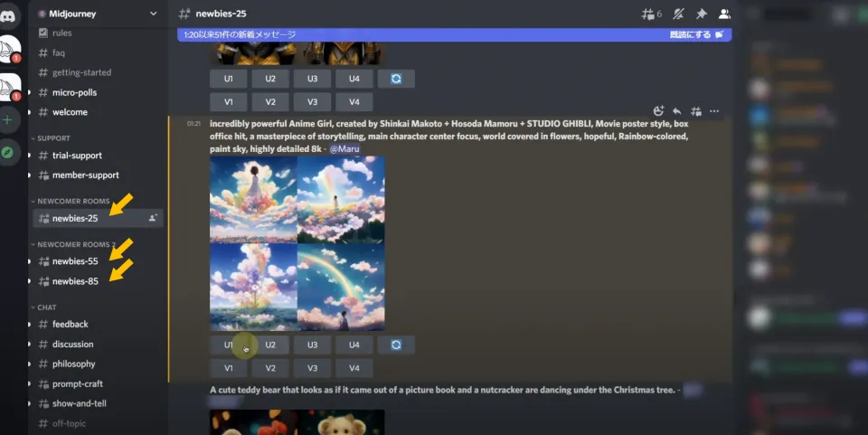Open the Midjourney server dropdown menu

[154, 14]
